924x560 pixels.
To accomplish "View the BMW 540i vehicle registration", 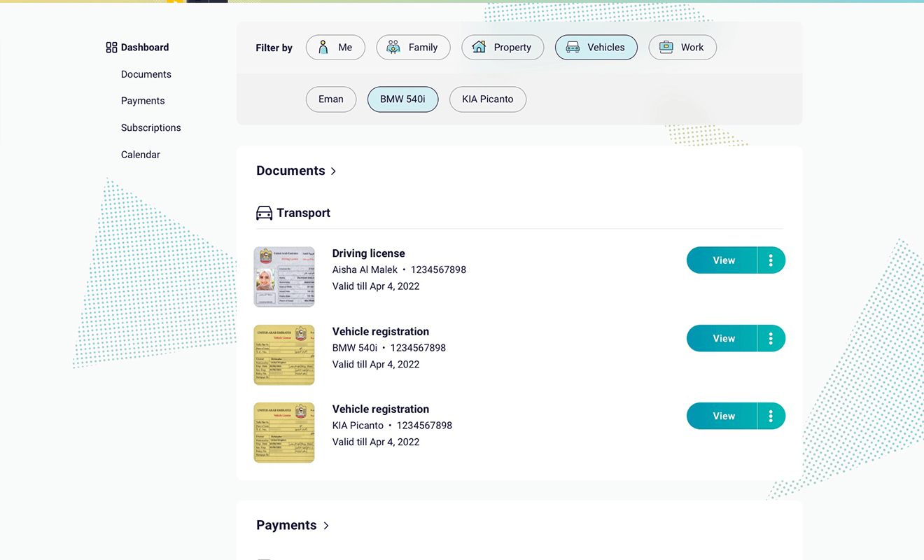I will click(722, 339).
